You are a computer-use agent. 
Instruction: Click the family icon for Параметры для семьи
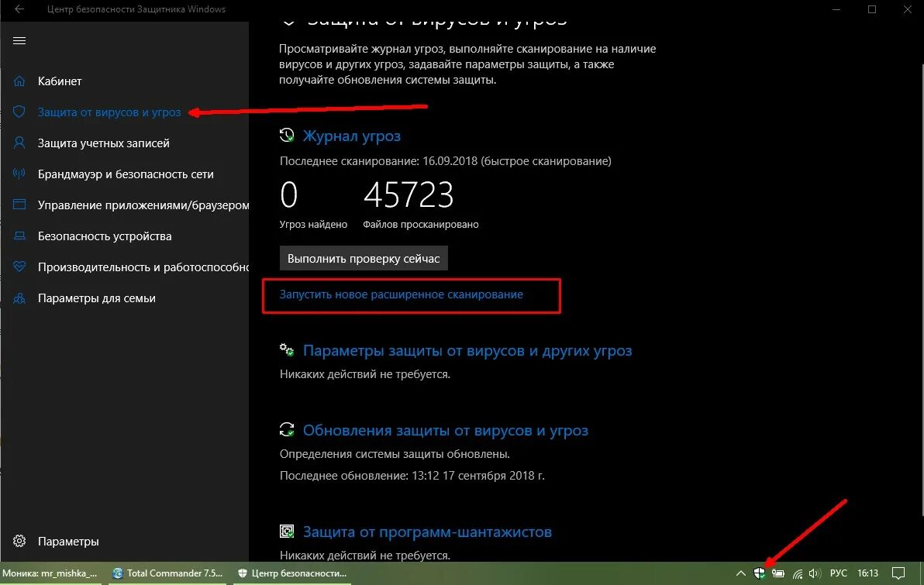(x=19, y=298)
